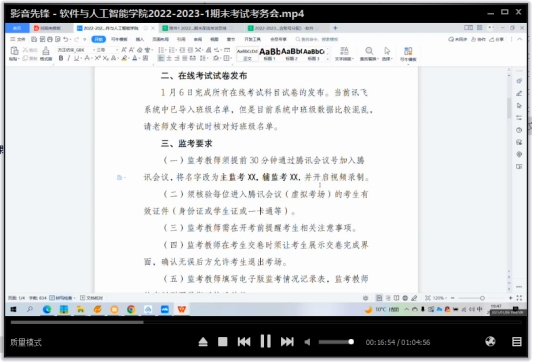Click the format painter brush icon
The image size is (533, 362).
(46, 54)
